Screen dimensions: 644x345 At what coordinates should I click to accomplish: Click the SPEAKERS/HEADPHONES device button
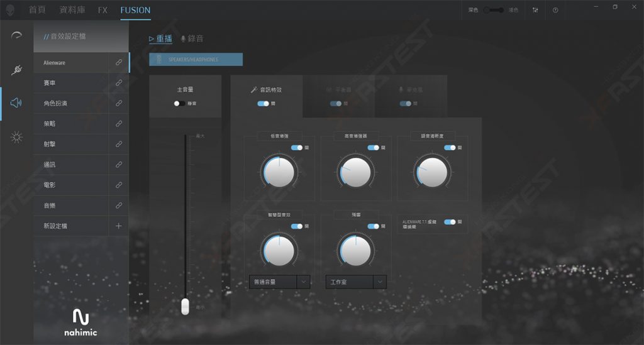click(x=196, y=60)
